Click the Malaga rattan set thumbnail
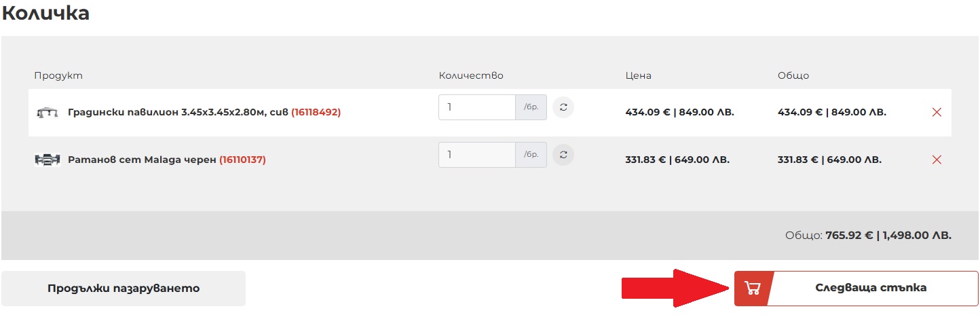The image size is (980, 332). coord(47,160)
